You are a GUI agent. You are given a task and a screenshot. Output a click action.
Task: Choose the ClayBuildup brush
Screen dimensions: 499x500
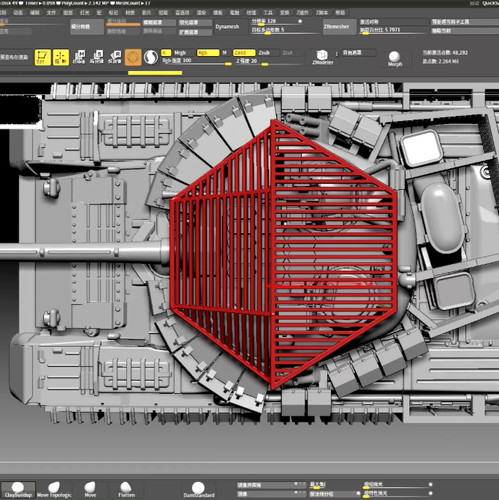point(18,490)
